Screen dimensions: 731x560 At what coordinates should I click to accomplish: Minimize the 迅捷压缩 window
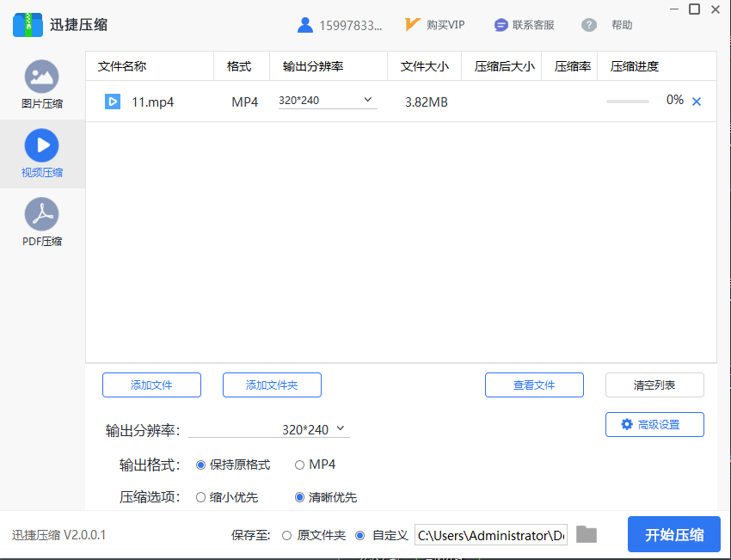(674, 9)
